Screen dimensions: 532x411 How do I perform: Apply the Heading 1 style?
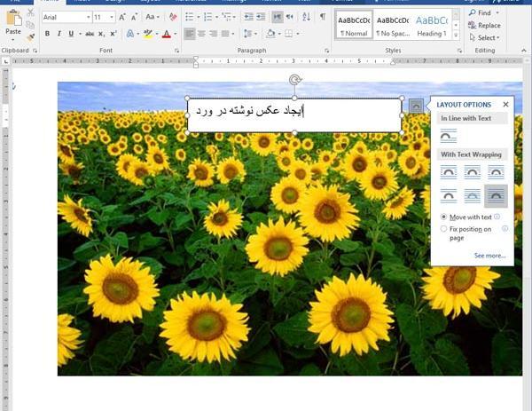(432, 26)
